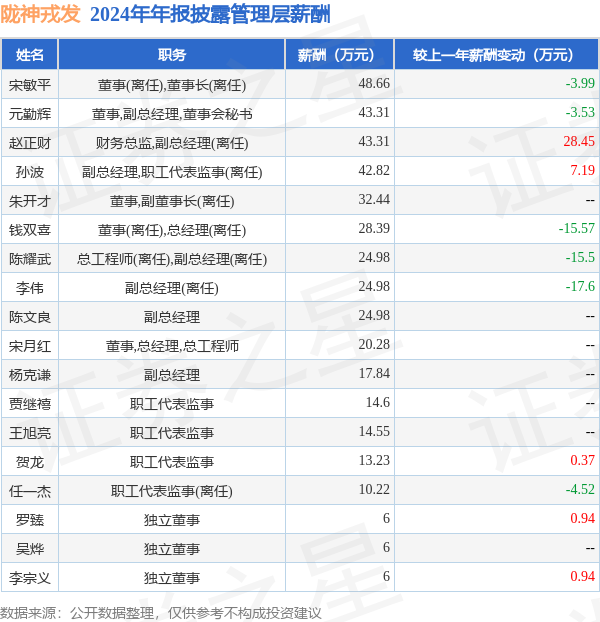Select the name cell 任一杰
The image size is (600, 622).
click(x=30, y=491)
